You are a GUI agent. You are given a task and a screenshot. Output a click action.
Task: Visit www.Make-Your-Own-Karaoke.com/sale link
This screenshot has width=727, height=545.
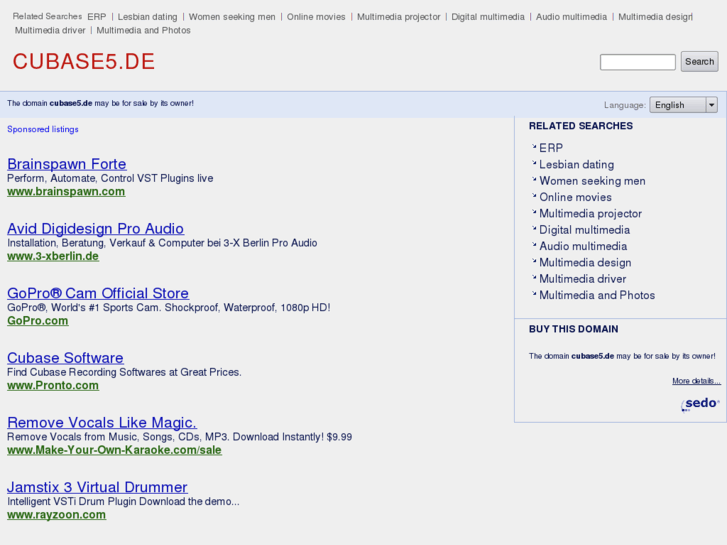115,450
